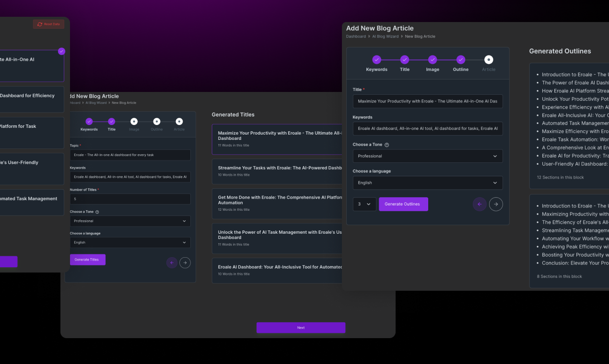Click the text '8 Sections in this block'
The width and height of the screenshot is (609, 364).
click(560, 277)
